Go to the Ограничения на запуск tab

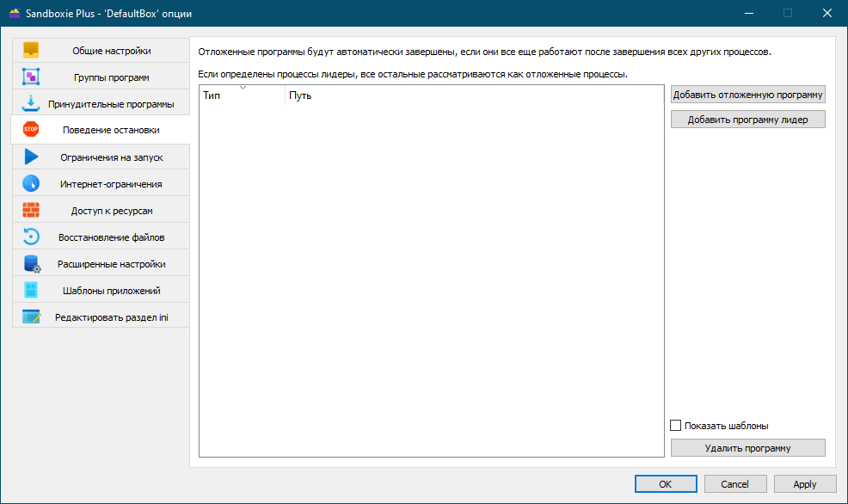pyautogui.click(x=101, y=157)
